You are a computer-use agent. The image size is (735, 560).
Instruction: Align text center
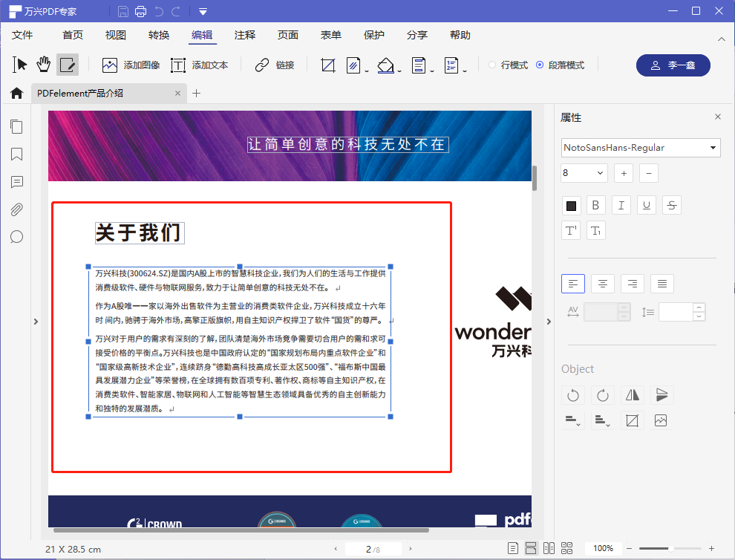click(x=603, y=284)
